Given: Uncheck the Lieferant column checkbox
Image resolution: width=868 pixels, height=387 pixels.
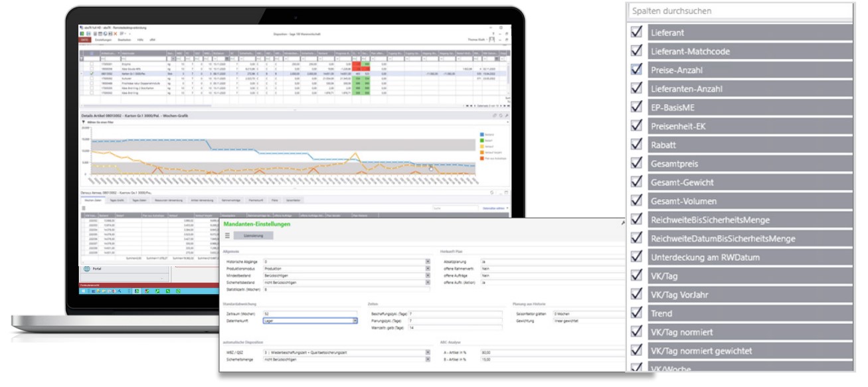Looking at the screenshot, I should (x=637, y=32).
